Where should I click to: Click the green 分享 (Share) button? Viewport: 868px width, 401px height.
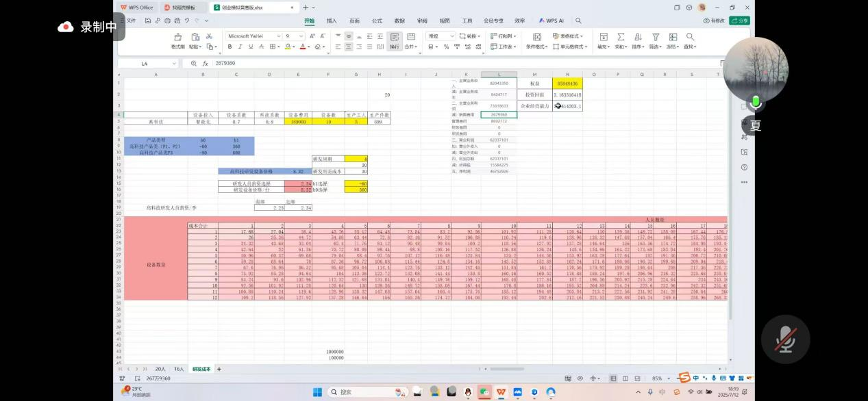pyautogui.click(x=739, y=21)
